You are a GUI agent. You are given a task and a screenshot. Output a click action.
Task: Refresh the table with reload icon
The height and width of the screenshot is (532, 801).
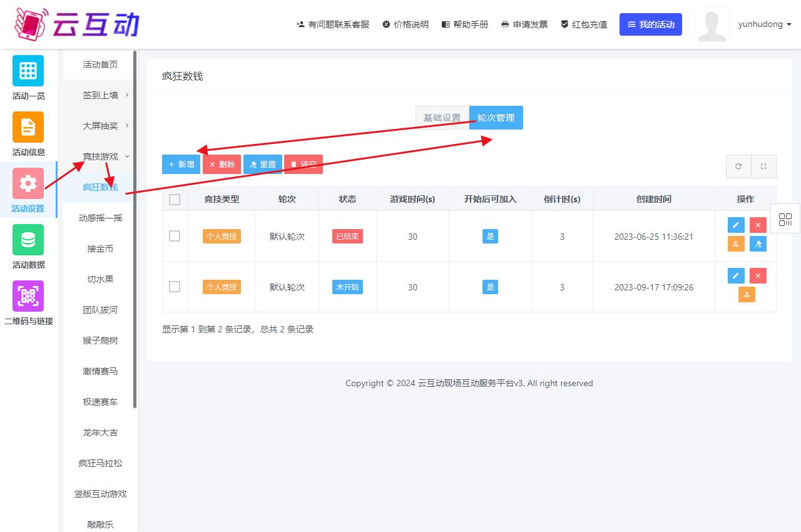[738, 166]
